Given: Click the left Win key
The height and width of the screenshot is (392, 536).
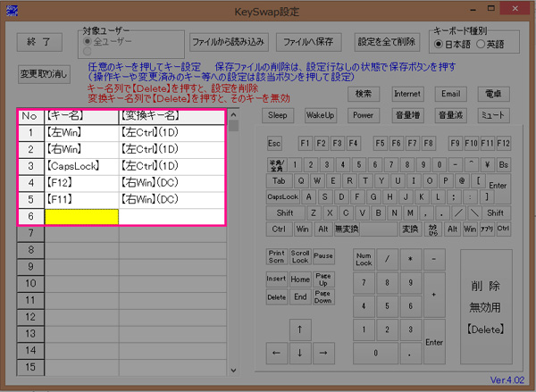Looking at the screenshot, I should (x=303, y=229).
